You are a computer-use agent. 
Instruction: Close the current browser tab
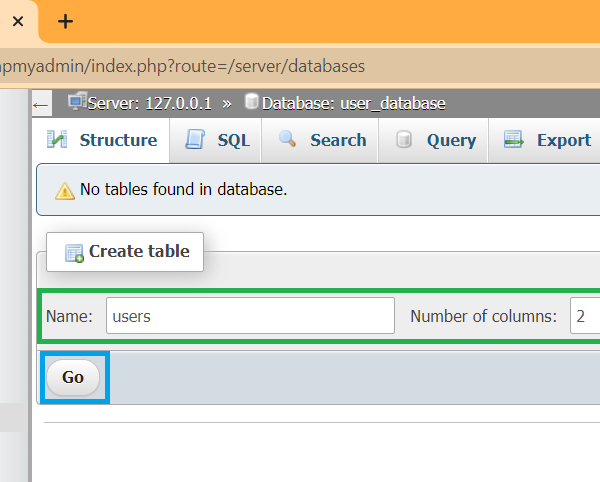pyautogui.click(x=18, y=21)
